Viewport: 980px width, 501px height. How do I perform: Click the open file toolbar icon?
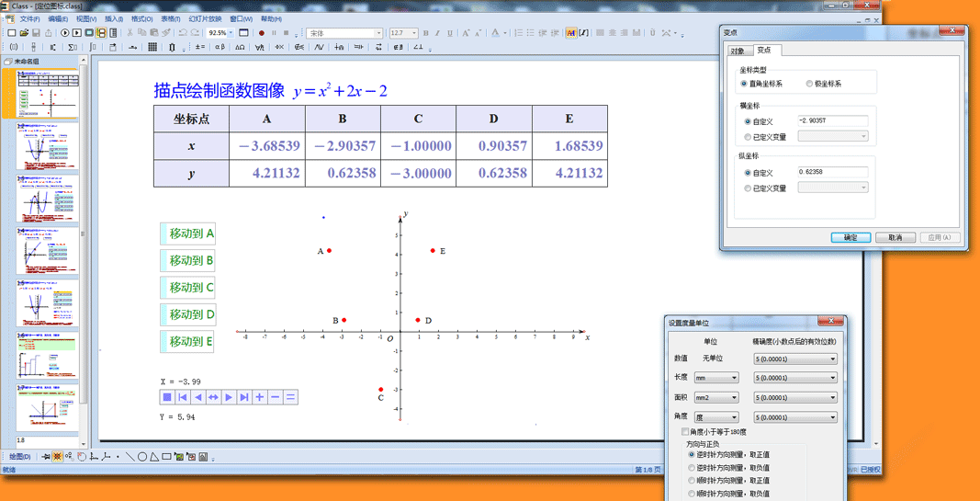coord(24,33)
